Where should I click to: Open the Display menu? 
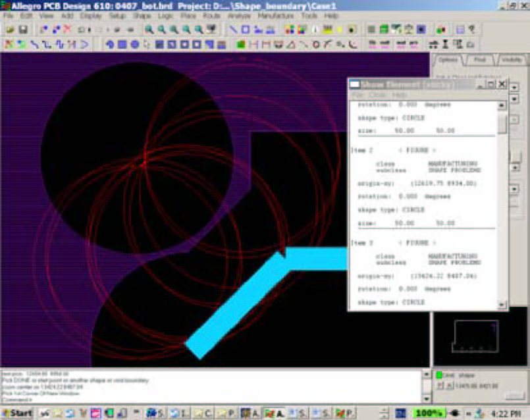(x=91, y=16)
